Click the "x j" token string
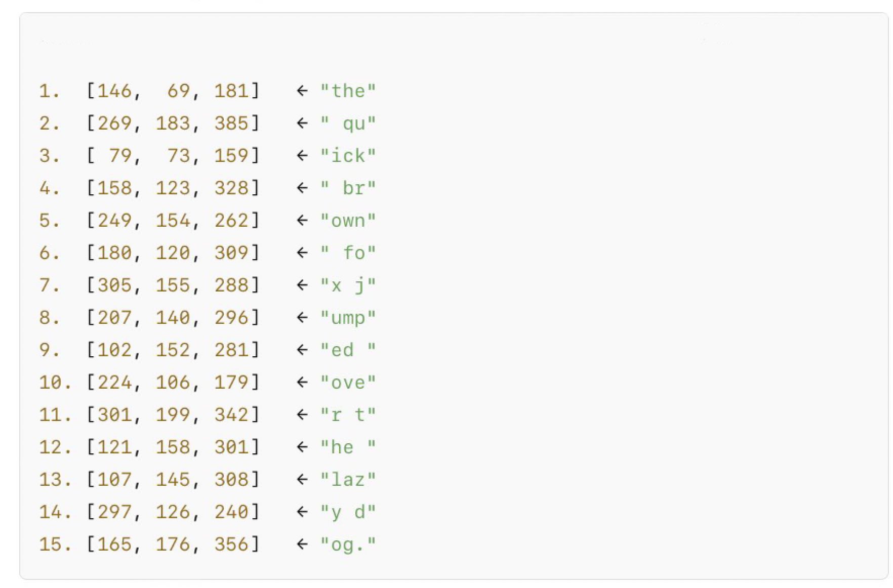The image size is (893, 588). pos(348,285)
